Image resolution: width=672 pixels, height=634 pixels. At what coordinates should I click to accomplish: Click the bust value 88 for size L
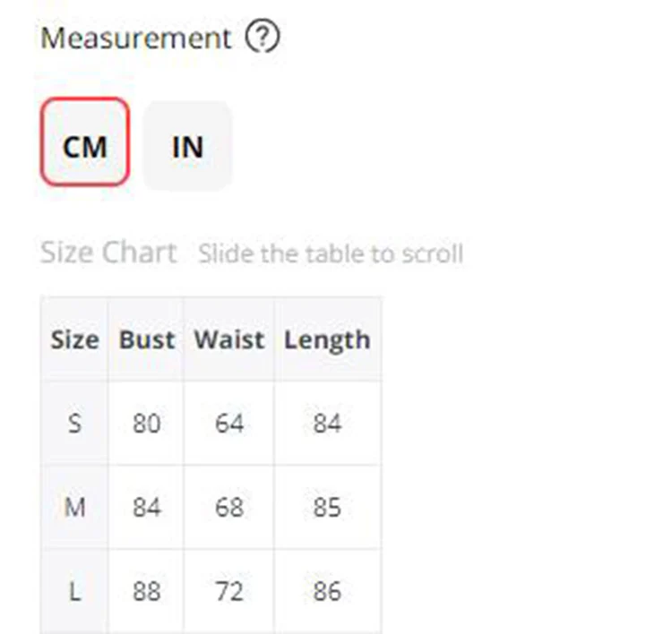(x=147, y=591)
